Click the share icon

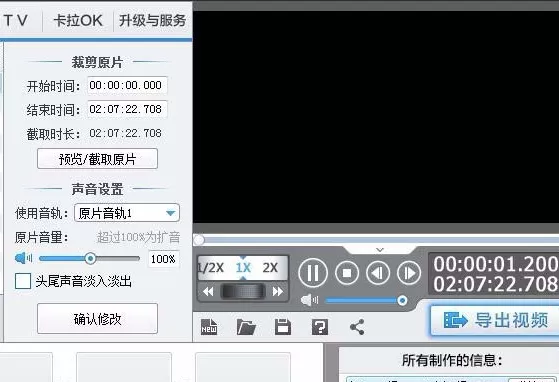357,327
